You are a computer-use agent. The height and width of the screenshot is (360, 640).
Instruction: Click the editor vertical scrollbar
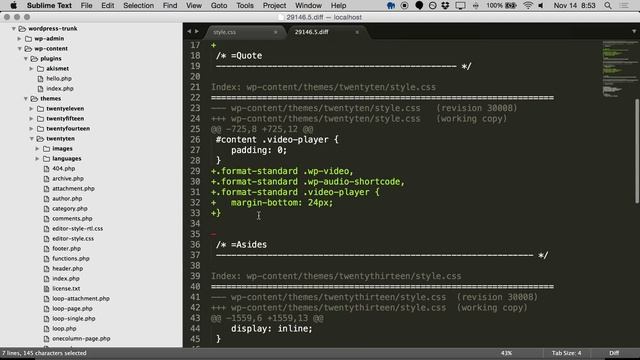[637, 151]
